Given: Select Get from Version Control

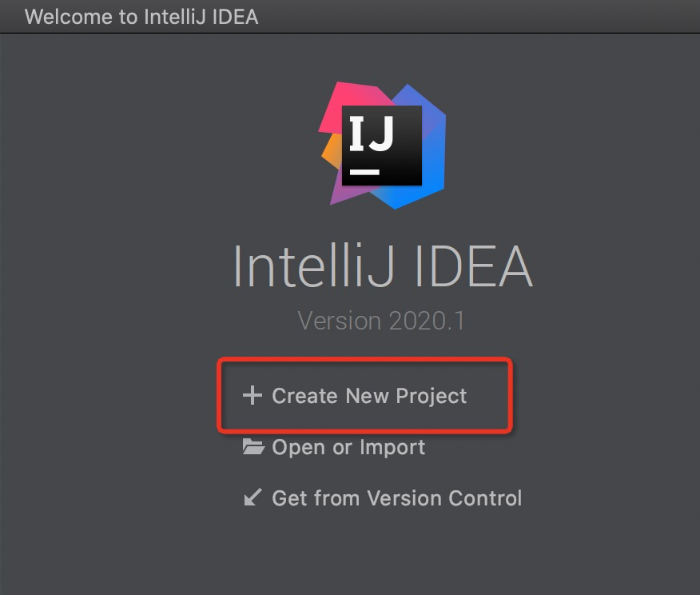Looking at the screenshot, I should (x=396, y=498).
